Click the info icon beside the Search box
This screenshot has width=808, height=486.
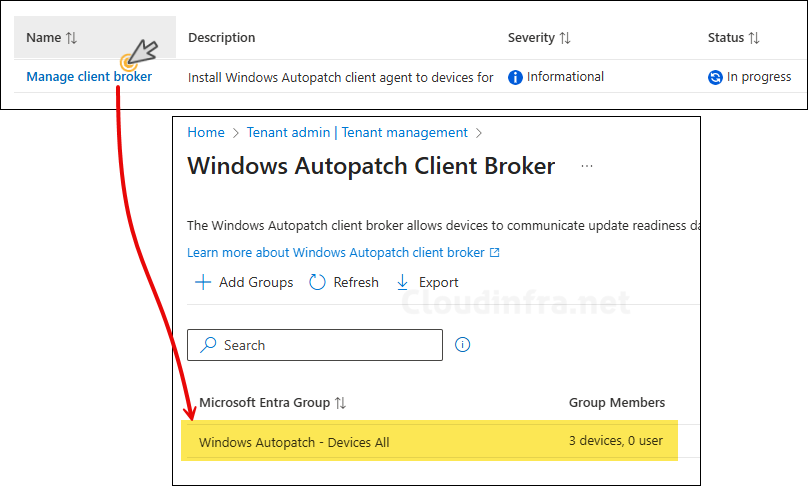click(x=462, y=345)
